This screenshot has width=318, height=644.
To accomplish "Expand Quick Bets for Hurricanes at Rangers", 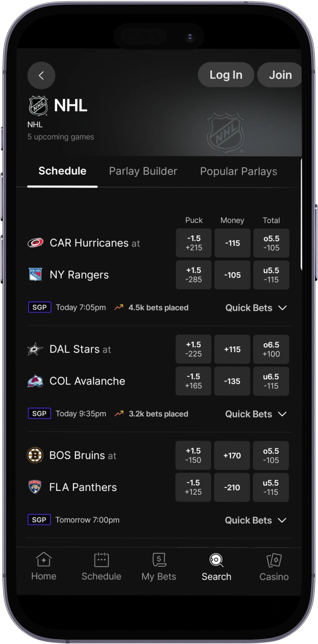I will click(256, 308).
